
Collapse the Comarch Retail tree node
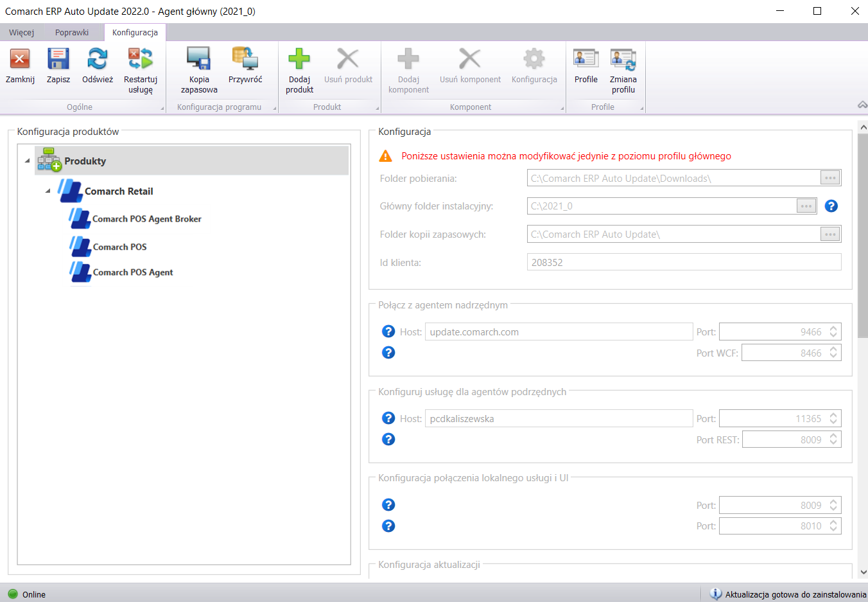[48, 191]
